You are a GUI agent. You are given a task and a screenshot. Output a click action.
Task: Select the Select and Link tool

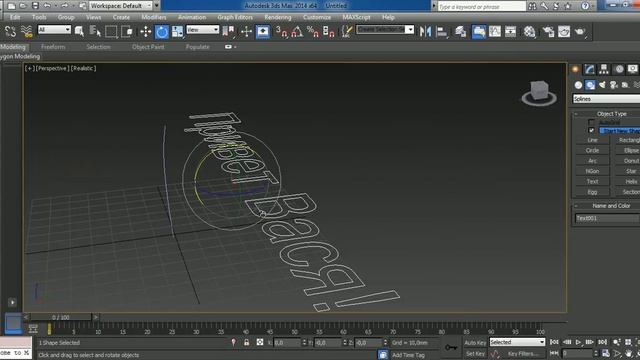tap(10, 31)
